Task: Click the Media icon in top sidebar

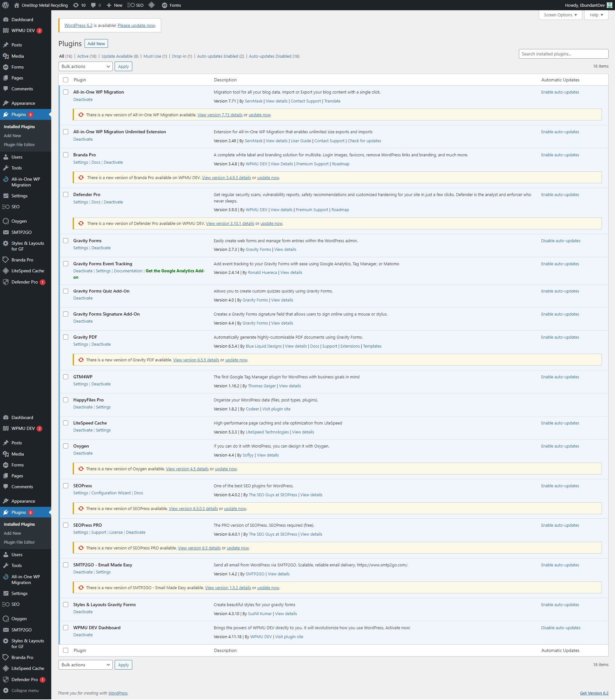Action: [6, 56]
